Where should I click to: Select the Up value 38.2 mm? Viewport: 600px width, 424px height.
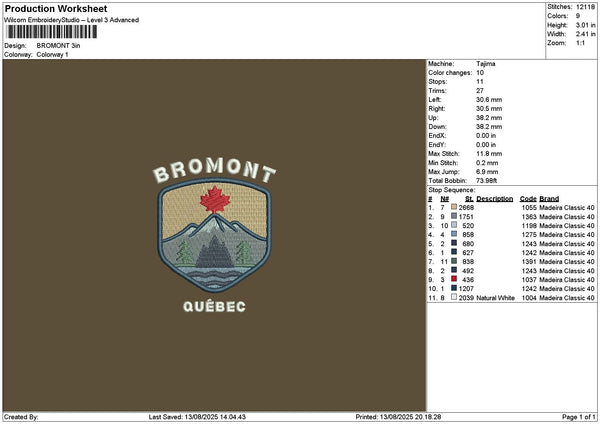tap(489, 117)
